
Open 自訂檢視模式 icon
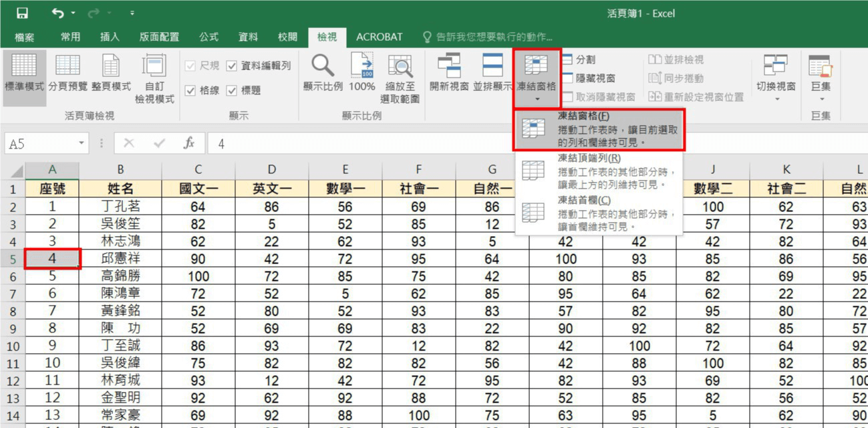(x=154, y=79)
